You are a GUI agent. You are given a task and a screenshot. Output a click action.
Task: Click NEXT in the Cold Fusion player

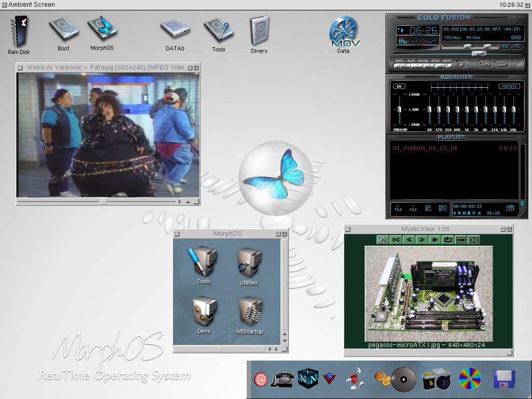447,65
